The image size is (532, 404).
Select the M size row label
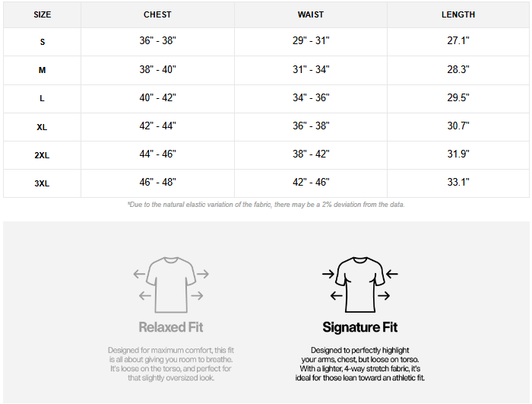coord(43,70)
